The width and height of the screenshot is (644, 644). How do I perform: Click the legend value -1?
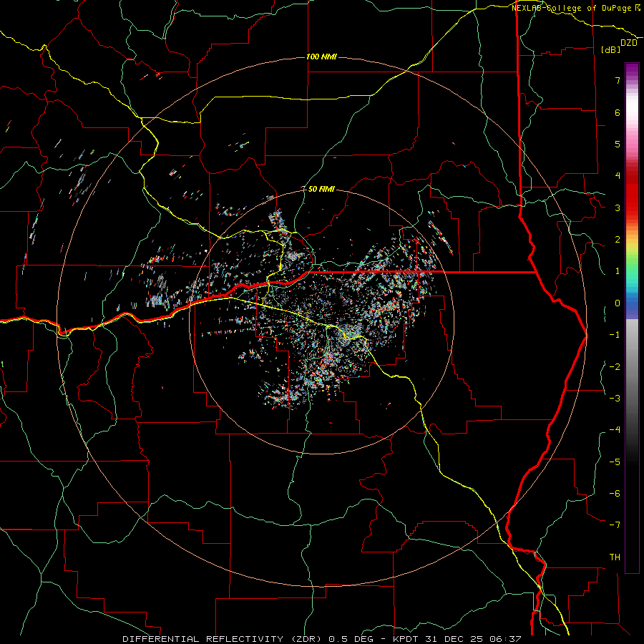[x=615, y=335]
